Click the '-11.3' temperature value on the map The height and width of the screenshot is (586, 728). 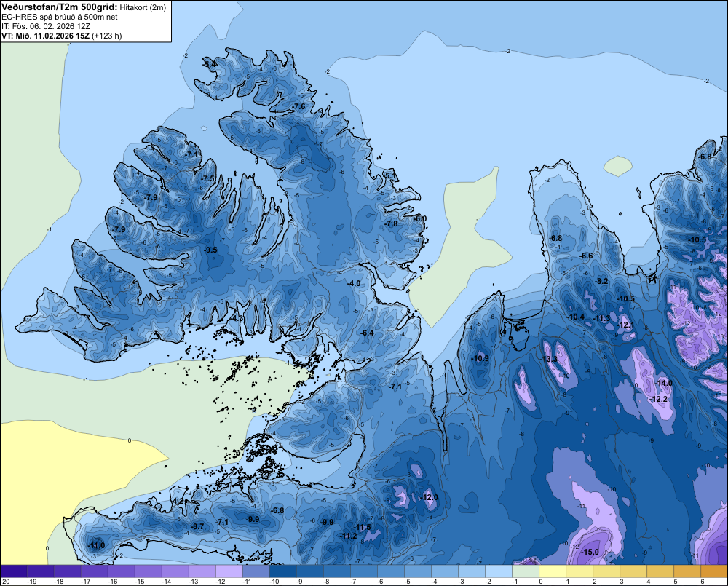click(602, 318)
